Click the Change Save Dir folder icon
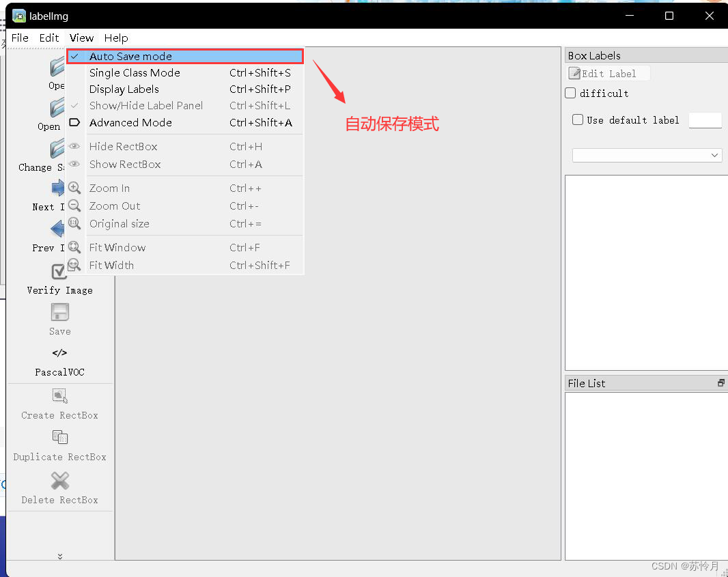Viewport: 728px width, 577px height. (x=57, y=150)
